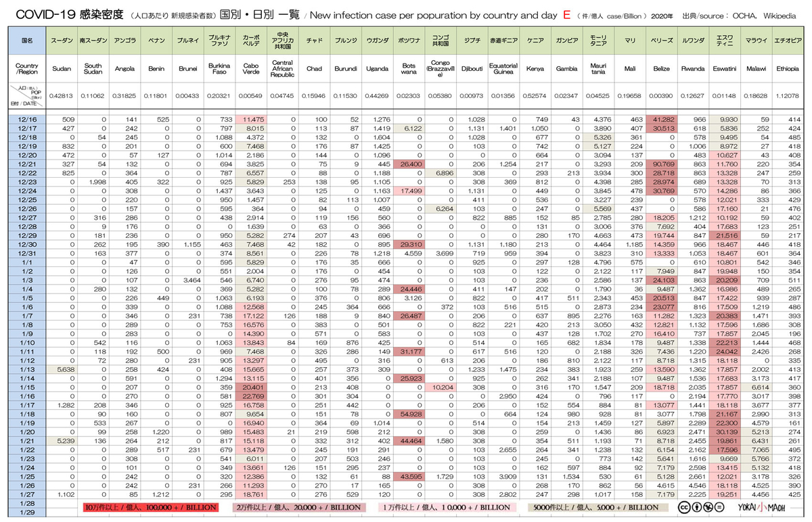Select the 'Equatorial Guinea' column header
The image size is (812, 522).
503,69
